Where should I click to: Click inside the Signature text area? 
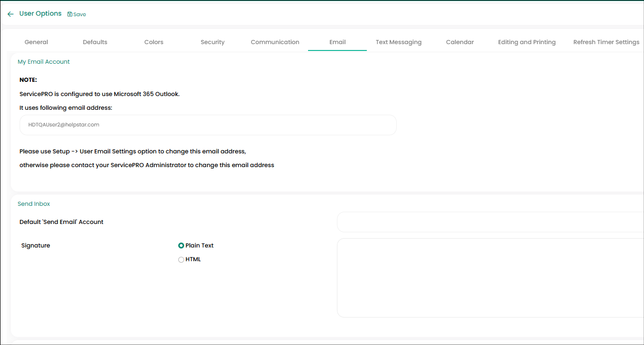click(490, 278)
